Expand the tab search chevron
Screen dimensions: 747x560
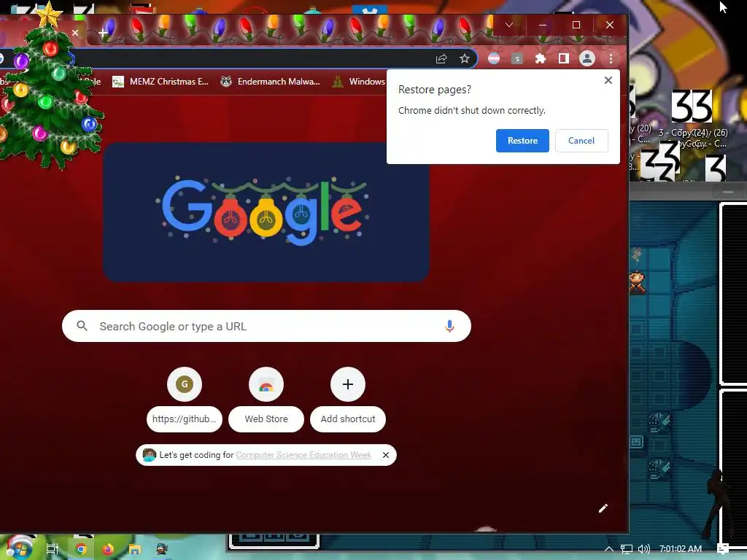pyautogui.click(x=508, y=25)
